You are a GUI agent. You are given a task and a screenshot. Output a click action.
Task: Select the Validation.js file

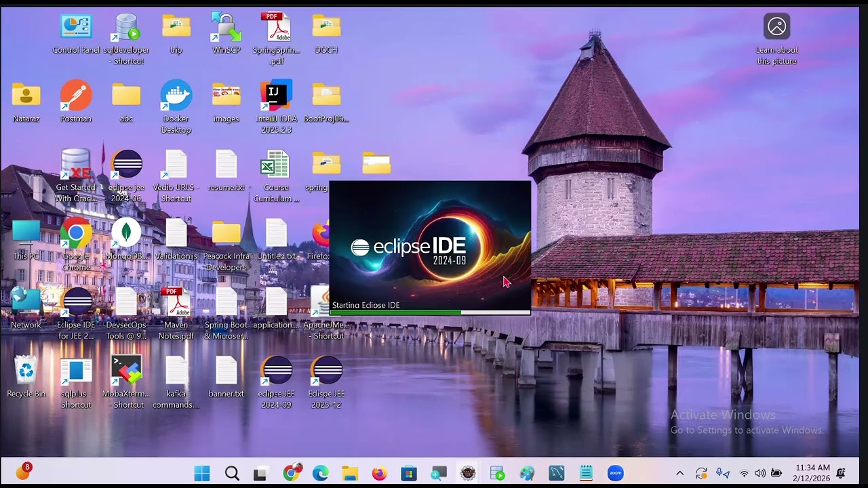176,240
